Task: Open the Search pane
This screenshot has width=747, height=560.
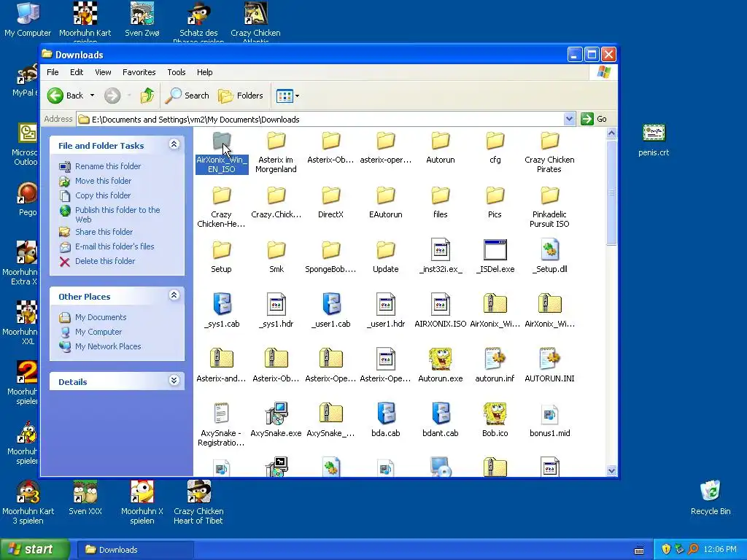Action: tap(187, 96)
